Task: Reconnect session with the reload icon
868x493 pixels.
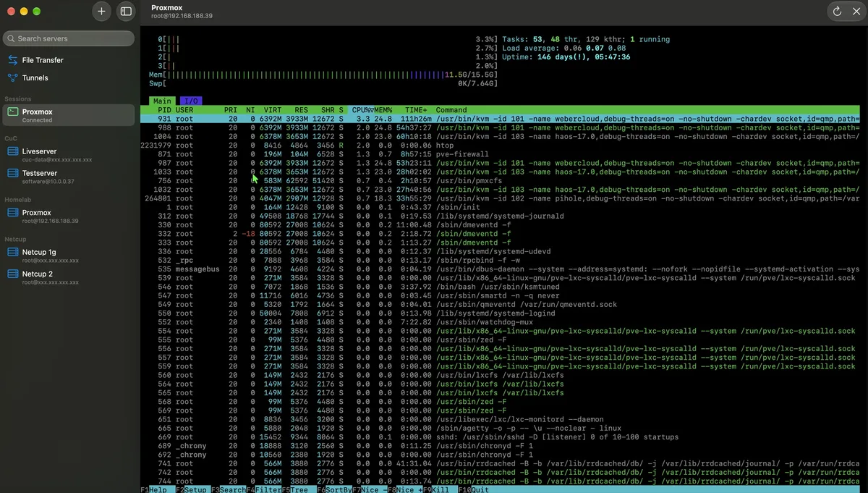Action: point(837,12)
